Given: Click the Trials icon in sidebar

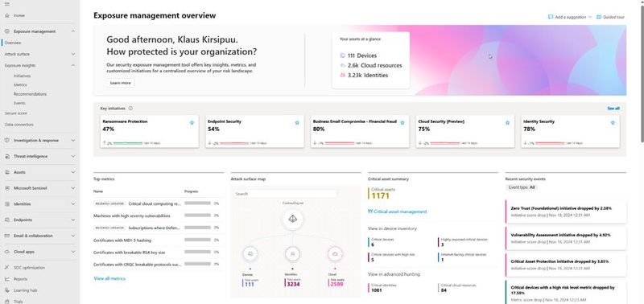Looking at the screenshot, I should coord(7,301).
